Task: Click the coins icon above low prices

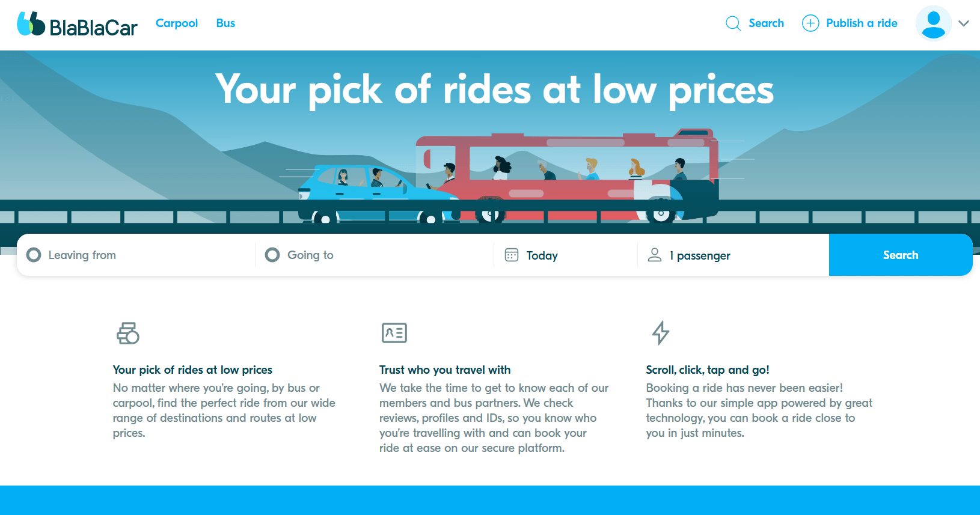Action: (128, 333)
